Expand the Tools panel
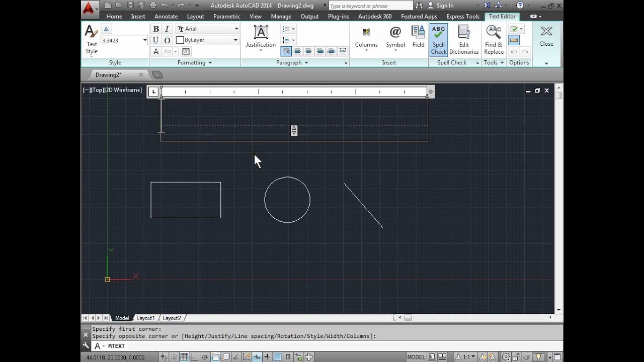 [494, 63]
